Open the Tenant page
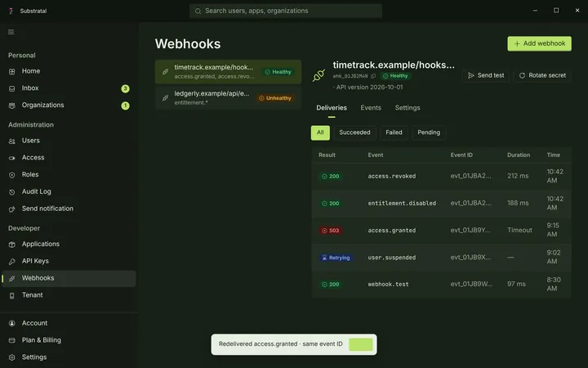This screenshot has height=368, width=588. (69, 295)
